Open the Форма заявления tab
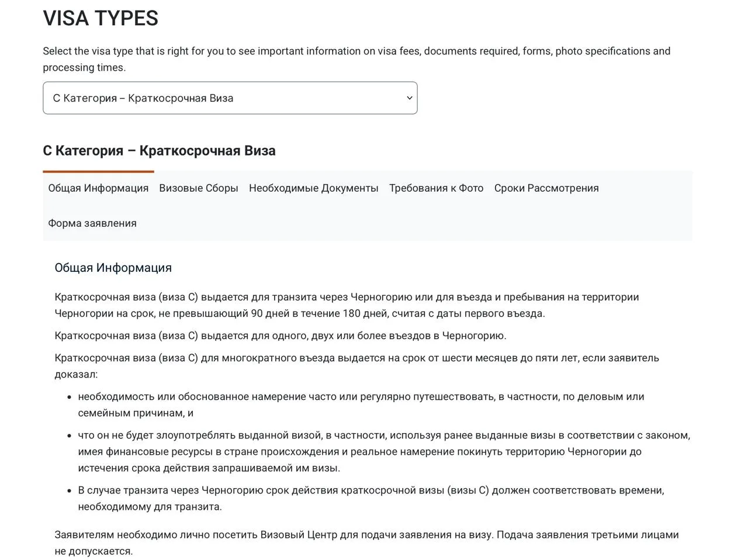Screen dimensions: 748x560 (92, 223)
